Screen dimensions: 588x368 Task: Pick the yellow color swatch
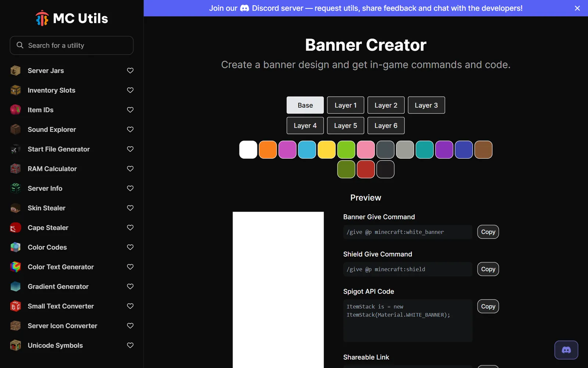[x=327, y=149]
